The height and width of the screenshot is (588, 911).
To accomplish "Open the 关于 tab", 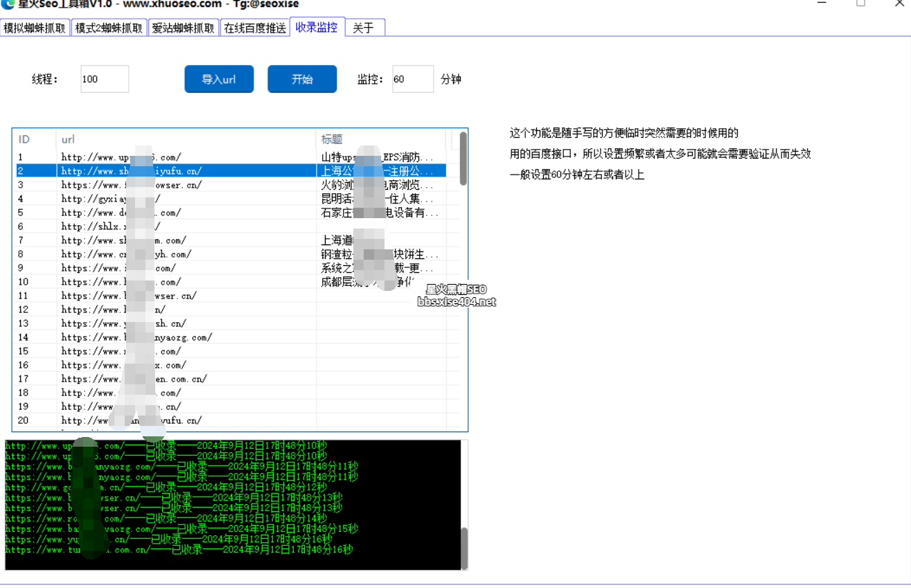I will click(x=364, y=28).
